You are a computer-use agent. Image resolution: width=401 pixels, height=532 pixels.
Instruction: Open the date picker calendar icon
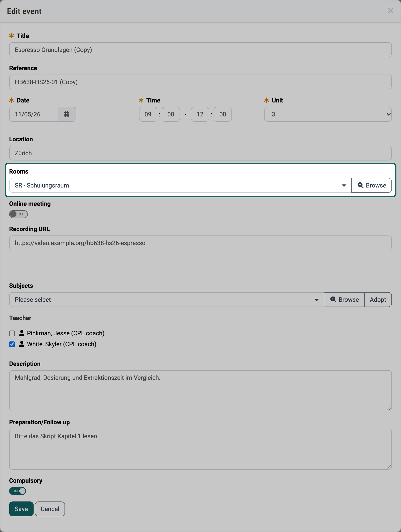click(67, 114)
